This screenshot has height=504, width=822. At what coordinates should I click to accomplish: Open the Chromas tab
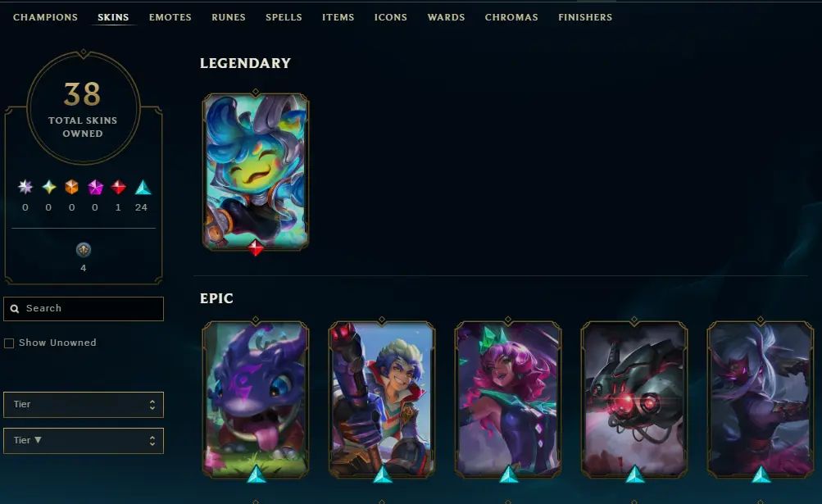(x=511, y=17)
